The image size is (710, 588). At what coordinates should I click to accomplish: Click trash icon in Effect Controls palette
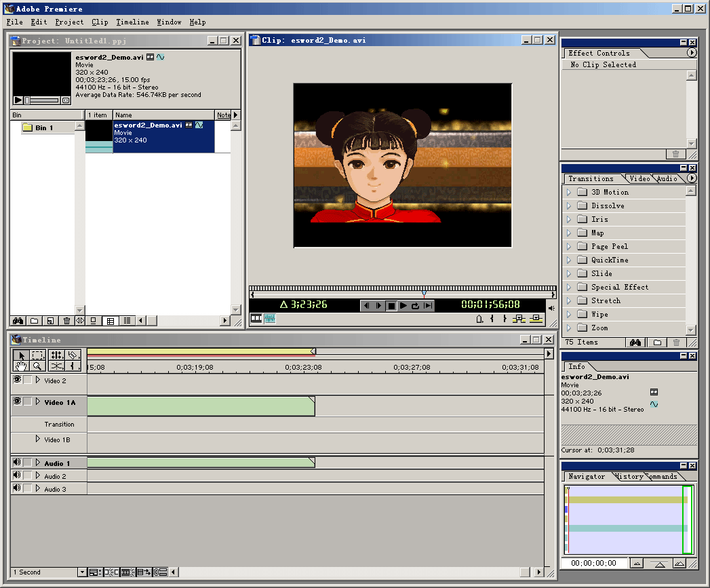pyautogui.click(x=675, y=154)
